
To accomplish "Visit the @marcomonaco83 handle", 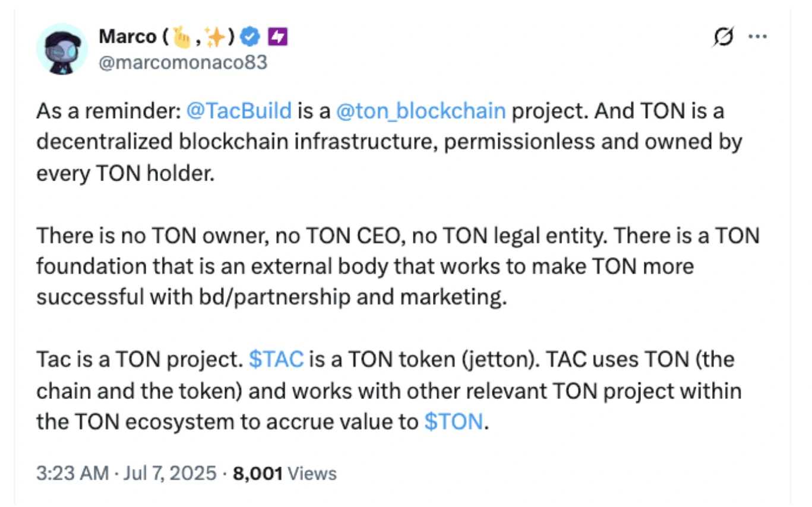I will point(182,62).
